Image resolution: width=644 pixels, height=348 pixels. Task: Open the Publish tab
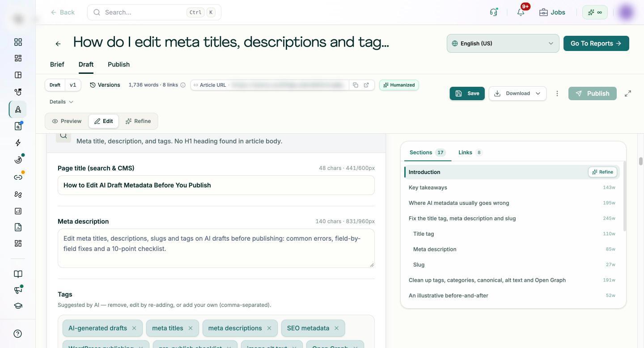click(x=119, y=64)
